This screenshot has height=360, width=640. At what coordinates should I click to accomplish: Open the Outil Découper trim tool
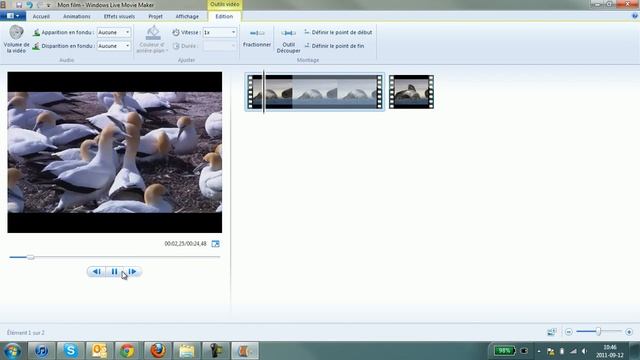click(288, 40)
